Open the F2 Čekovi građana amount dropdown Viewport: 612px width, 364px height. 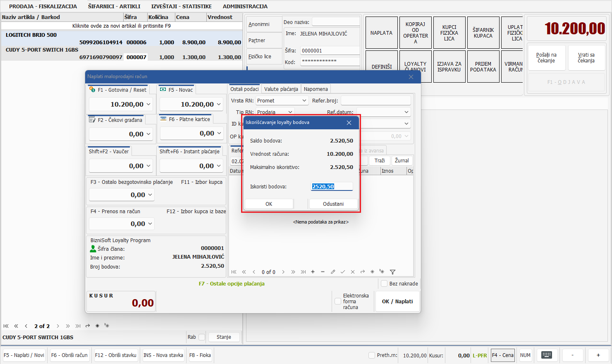148,134
